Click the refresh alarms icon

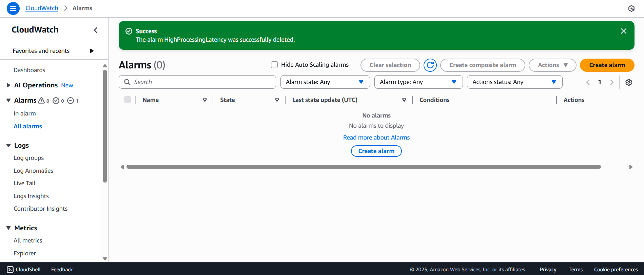[x=430, y=65]
